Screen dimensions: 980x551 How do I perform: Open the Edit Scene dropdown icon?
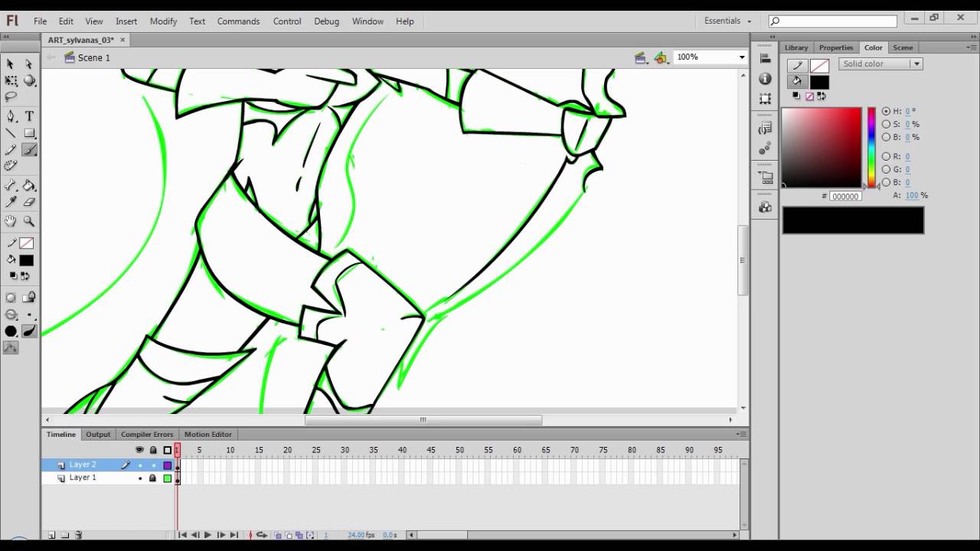(x=641, y=57)
